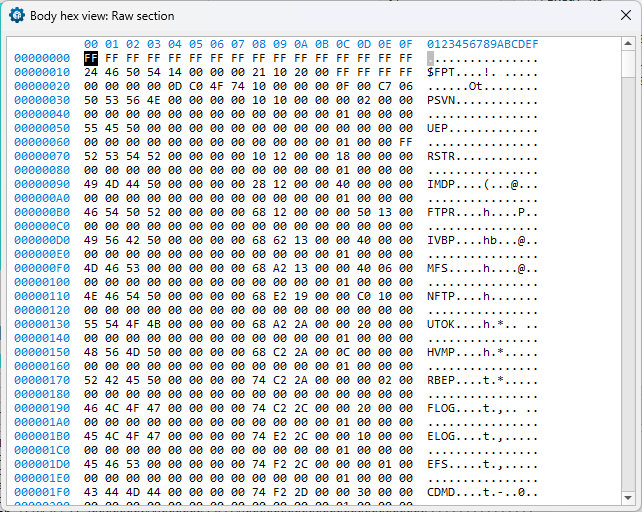Screen dimensions: 642x512
Task: Click offset address 00000190
Action: (x=42, y=408)
